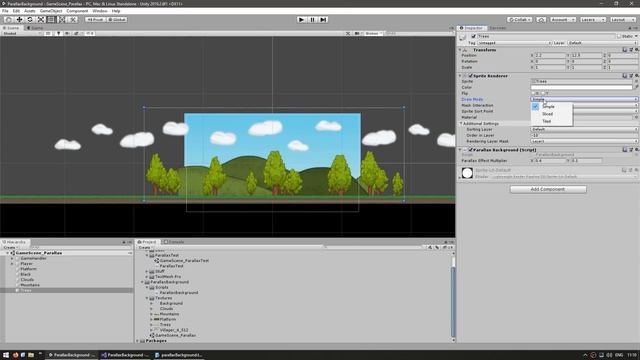Collapse Additional Settings section
The image size is (640, 360).
tap(462, 123)
